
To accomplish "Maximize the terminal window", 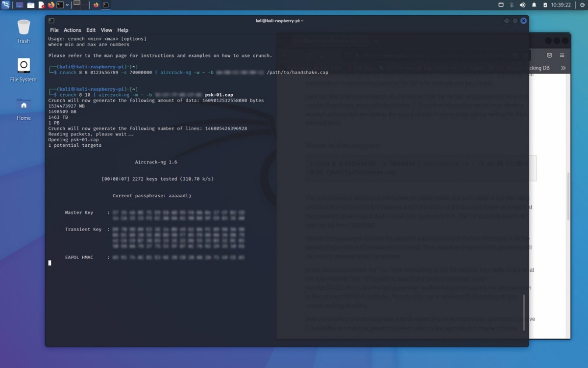I will tap(515, 21).
